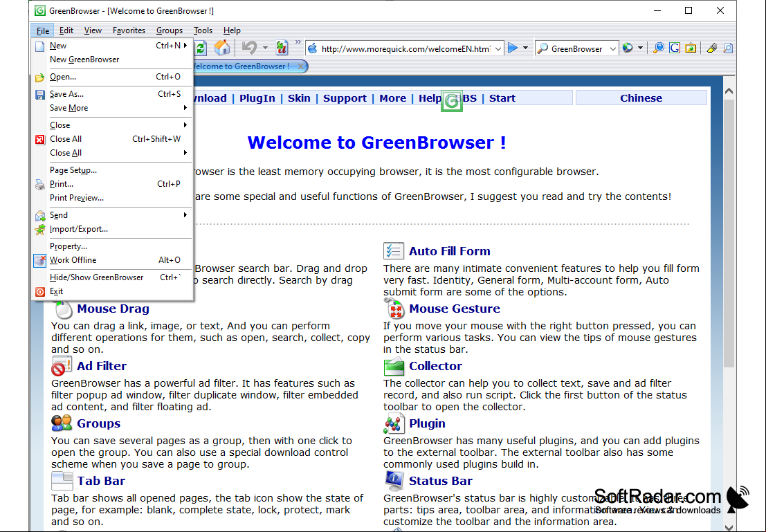Expand the Send submenu
This screenshot has height=532, width=766.
pos(112,215)
